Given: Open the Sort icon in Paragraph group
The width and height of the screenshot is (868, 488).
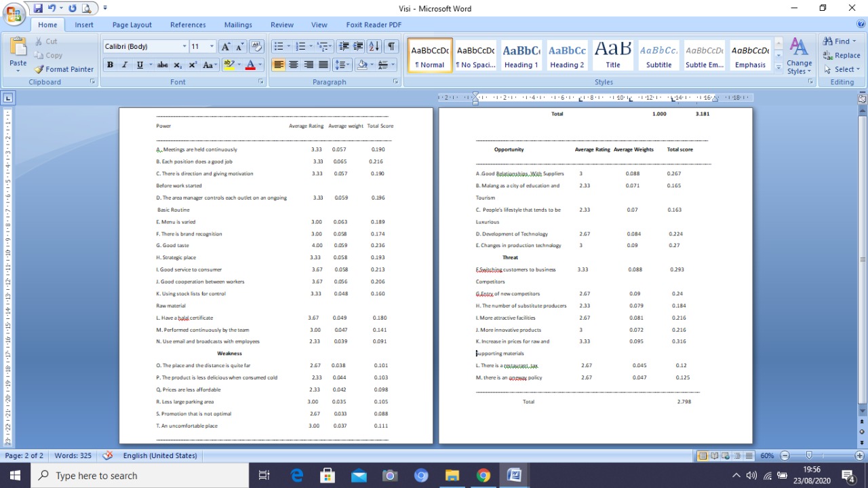Looking at the screenshot, I should pyautogui.click(x=374, y=46).
